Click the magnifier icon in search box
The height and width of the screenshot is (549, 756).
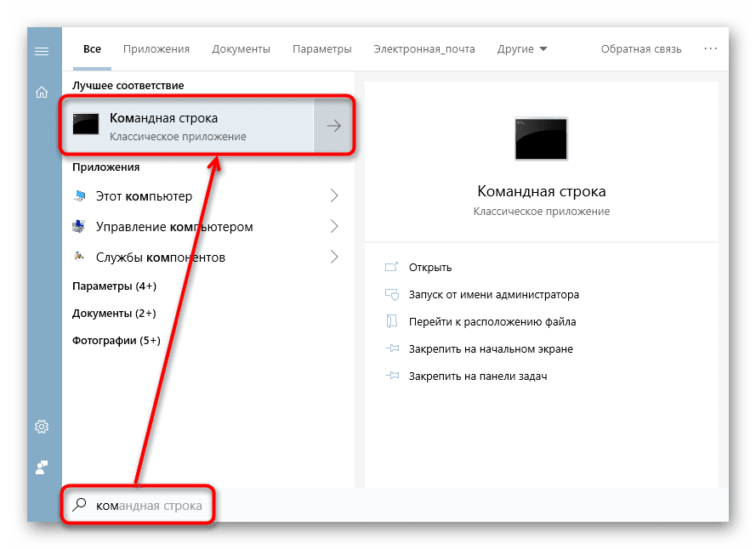80,505
